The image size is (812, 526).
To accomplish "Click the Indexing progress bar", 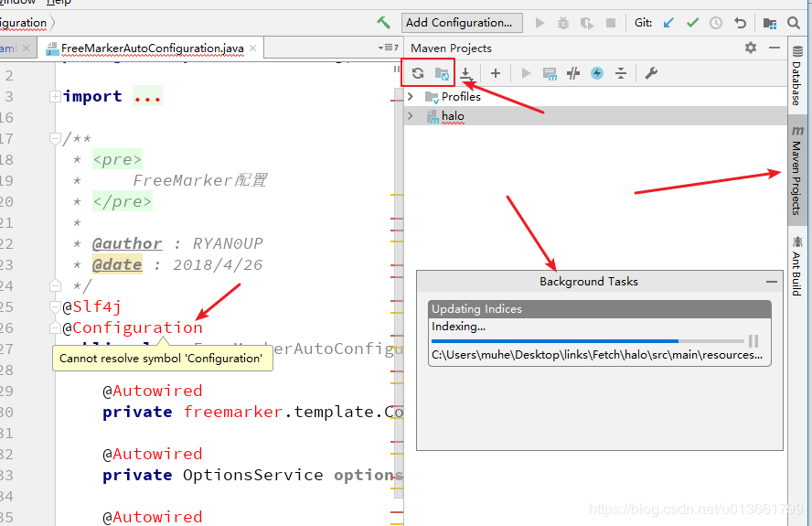I will click(587, 341).
